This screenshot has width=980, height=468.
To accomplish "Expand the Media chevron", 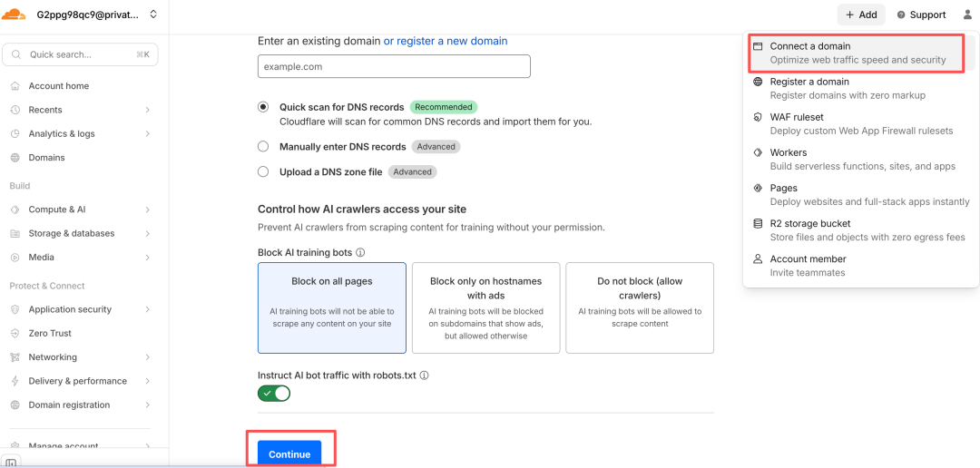I will (148, 257).
